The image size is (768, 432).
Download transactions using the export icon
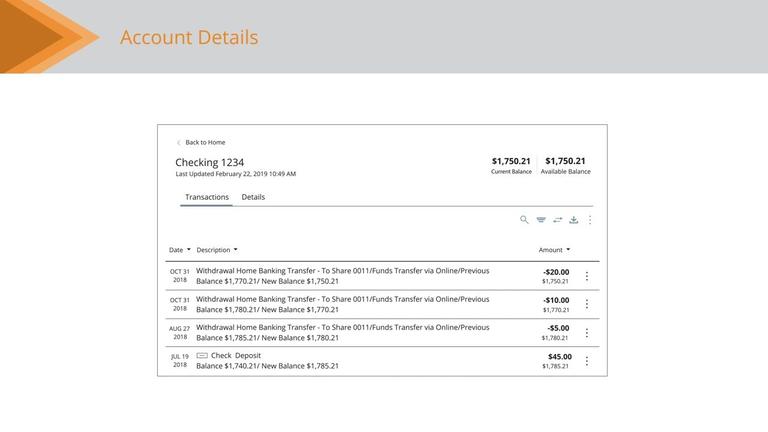click(x=574, y=220)
